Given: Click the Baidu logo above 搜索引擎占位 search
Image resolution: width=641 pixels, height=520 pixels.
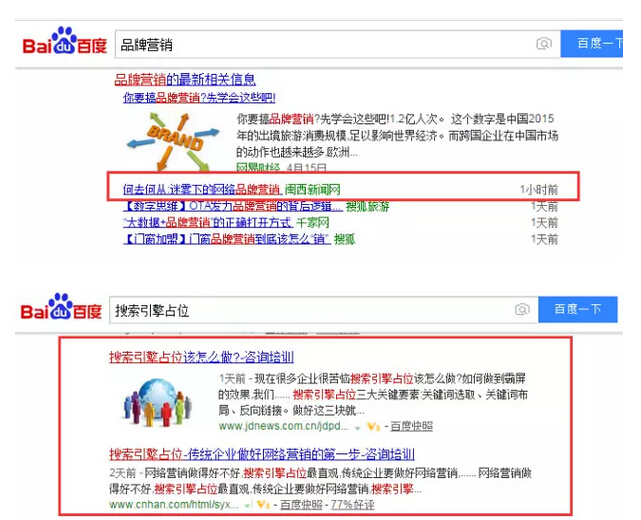Looking at the screenshot, I should [61, 307].
